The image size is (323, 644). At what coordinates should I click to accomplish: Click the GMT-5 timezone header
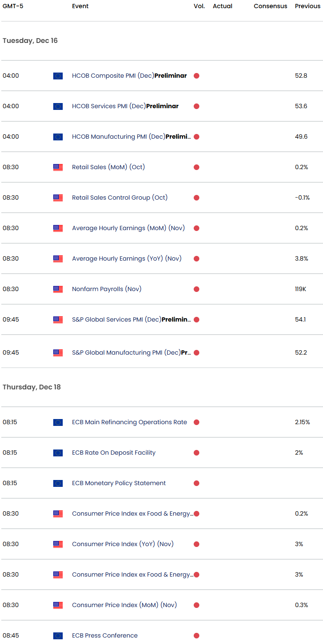(x=13, y=6)
